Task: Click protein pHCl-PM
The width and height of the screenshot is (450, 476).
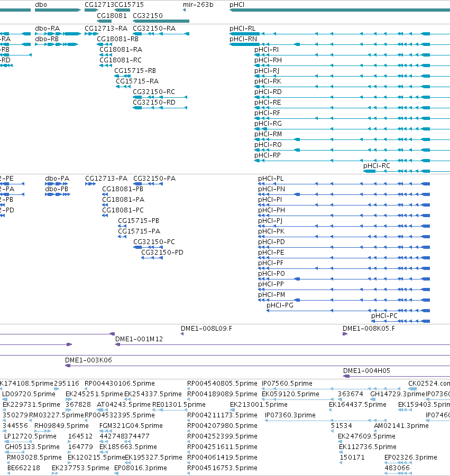Action: [x=271, y=295]
